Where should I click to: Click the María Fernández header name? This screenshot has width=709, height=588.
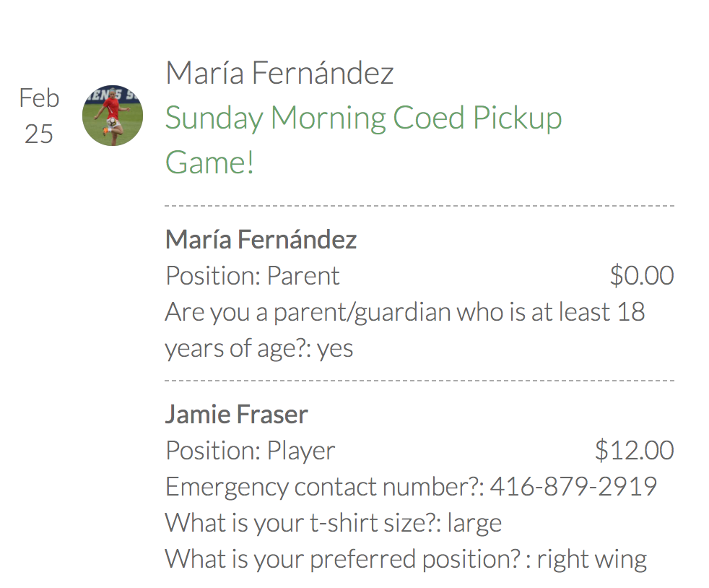point(279,73)
